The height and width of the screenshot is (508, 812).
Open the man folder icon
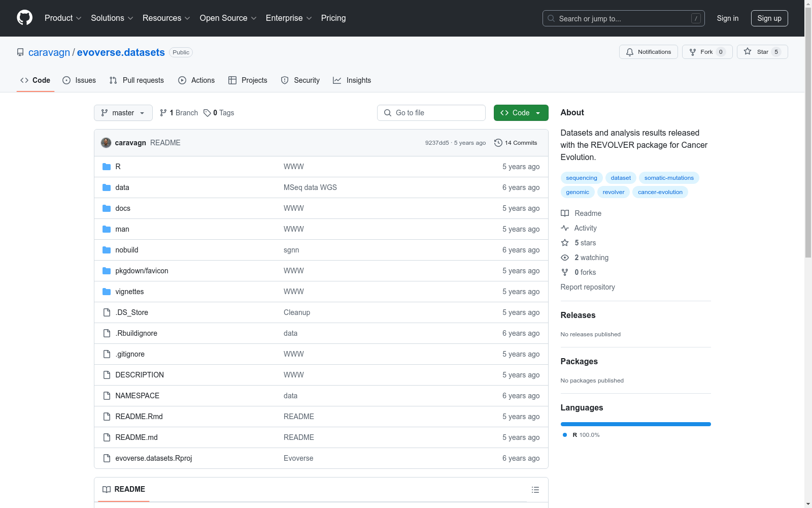tap(107, 229)
